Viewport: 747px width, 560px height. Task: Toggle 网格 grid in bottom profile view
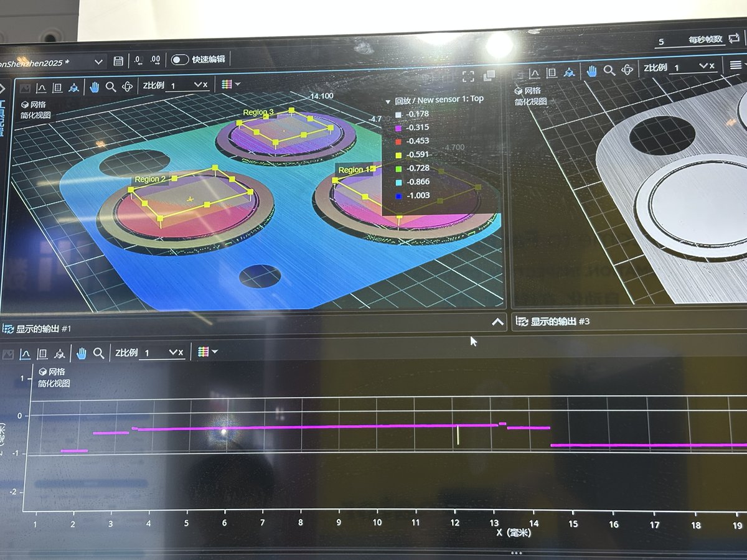pos(52,371)
